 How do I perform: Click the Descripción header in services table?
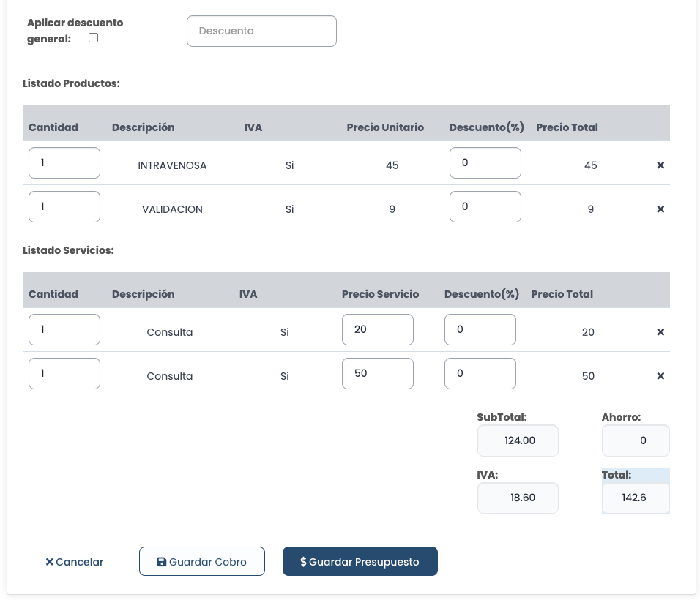(x=144, y=294)
